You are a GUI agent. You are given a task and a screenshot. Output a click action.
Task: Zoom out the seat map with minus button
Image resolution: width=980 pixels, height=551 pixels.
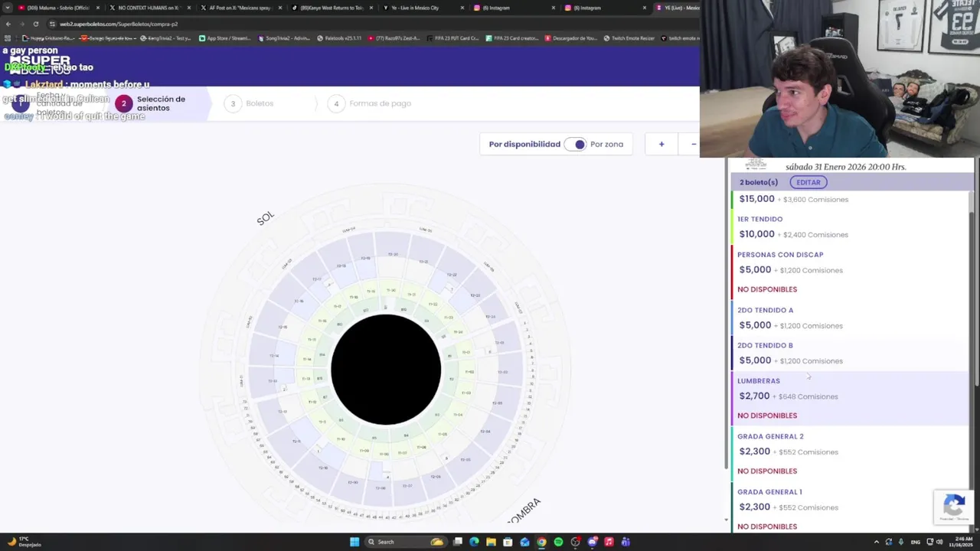tap(693, 144)
